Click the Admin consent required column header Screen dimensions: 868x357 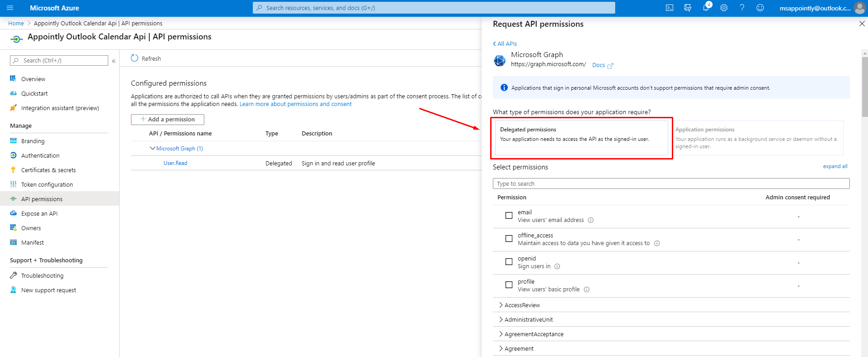(798, 197)
